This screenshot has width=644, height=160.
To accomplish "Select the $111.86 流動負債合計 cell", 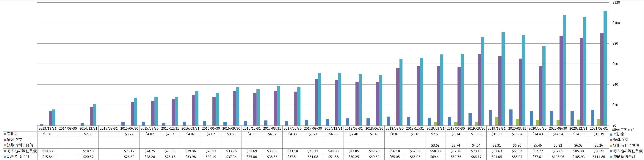I will [599, 157].
